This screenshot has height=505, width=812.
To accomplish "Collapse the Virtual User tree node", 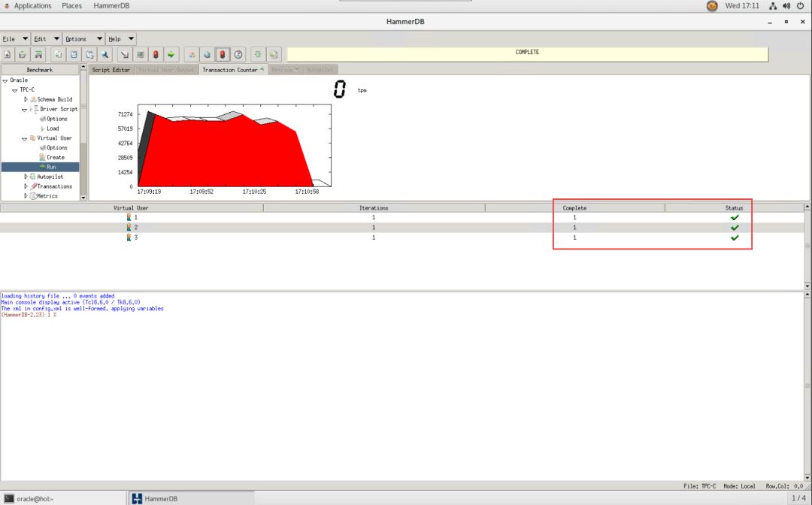I will (24, 138).
